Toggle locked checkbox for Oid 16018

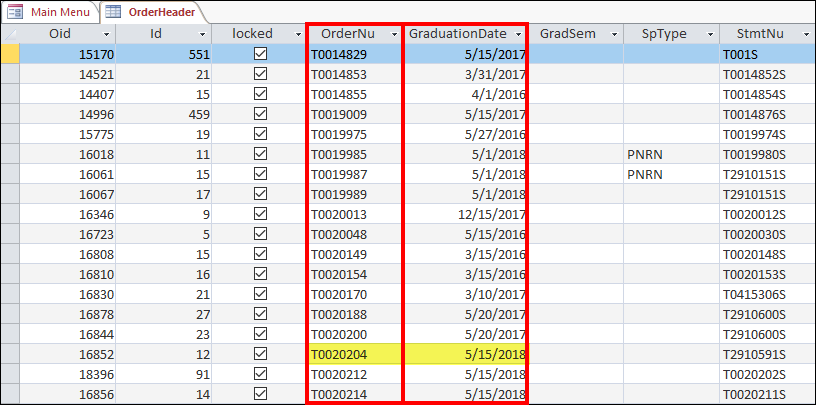tap(260, 154)
